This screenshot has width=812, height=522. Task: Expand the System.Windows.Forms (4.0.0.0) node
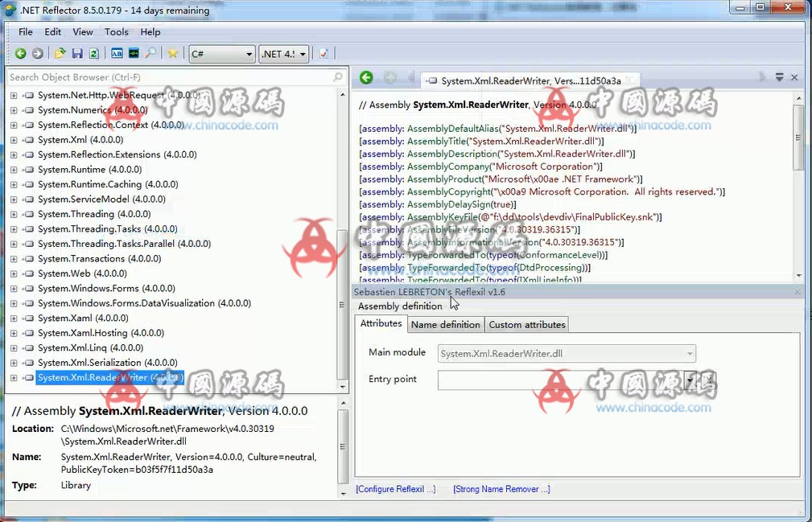click(x=14, y=288)
